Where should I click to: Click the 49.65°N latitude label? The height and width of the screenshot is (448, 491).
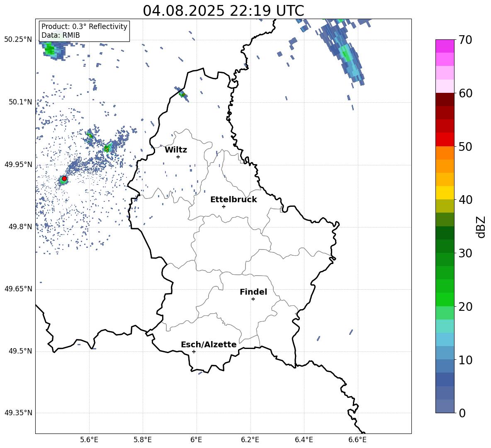pyautogui.click(x=18, y=288)
